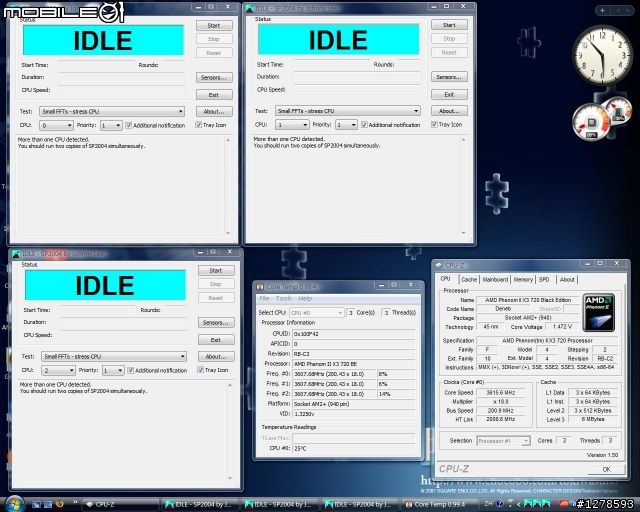The image size is (640, 512).
Task: Click OK in the CPU-Z window
Action: pyautogui.click(x=606, y=469)
